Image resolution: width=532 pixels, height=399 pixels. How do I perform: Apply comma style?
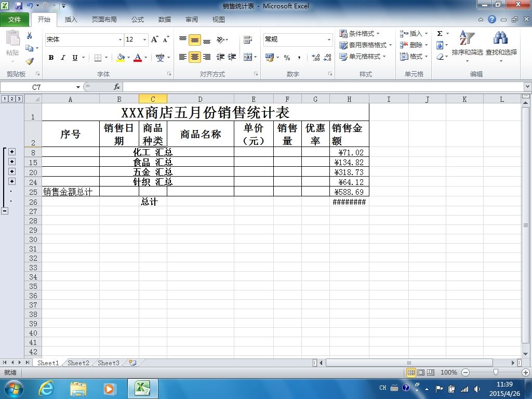[299, 57]
